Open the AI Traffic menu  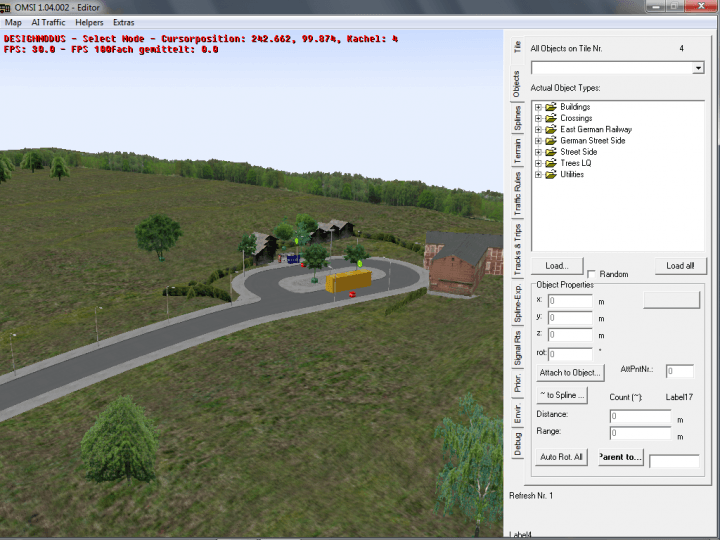point(49,22)
